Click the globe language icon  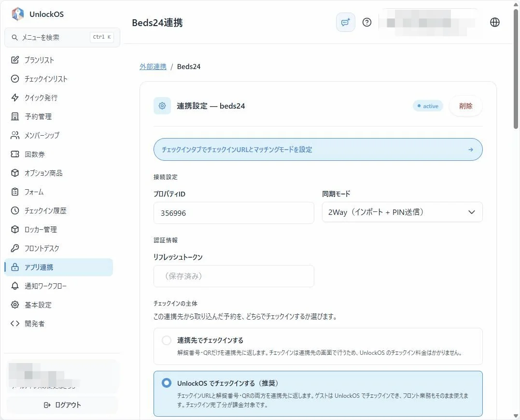[x=495, y=22]
